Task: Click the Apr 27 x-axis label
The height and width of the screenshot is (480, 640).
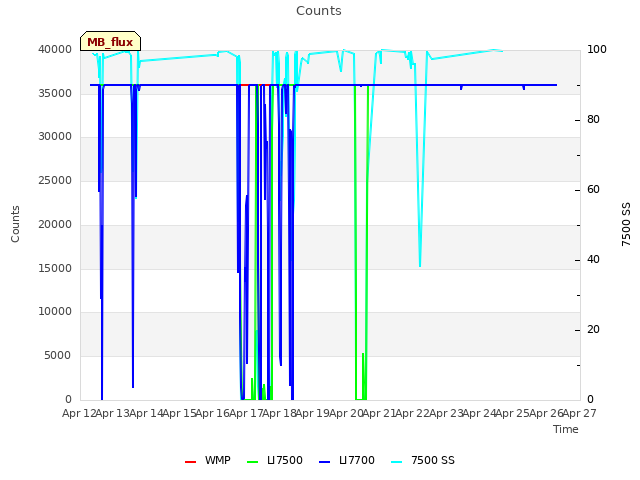Action: coord(580,413)
